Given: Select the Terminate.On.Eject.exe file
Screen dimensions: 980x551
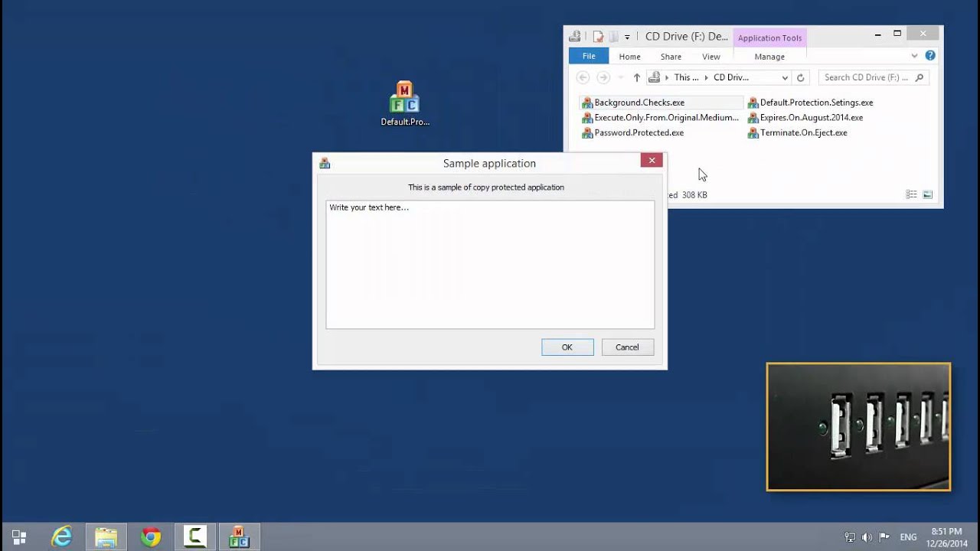Looking at the screenshot, I should [x=798, y=133].
